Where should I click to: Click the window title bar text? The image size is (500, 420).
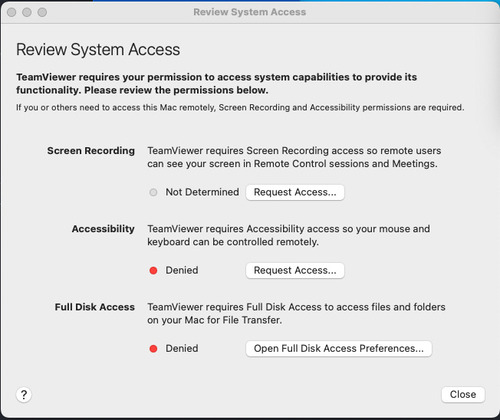250,12
